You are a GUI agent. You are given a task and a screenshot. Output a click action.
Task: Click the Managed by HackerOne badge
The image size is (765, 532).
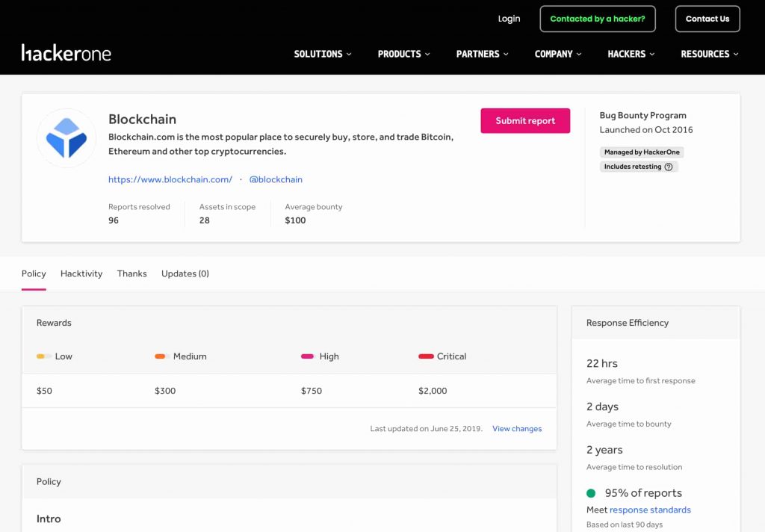click(642, 152)
